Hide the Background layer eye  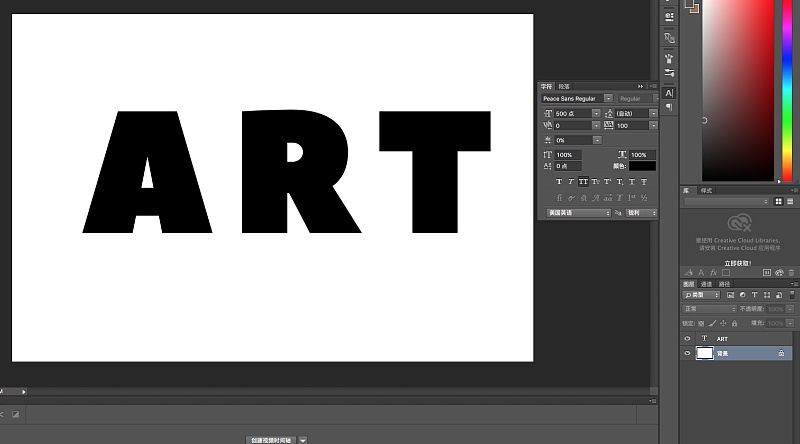[687, 353]
